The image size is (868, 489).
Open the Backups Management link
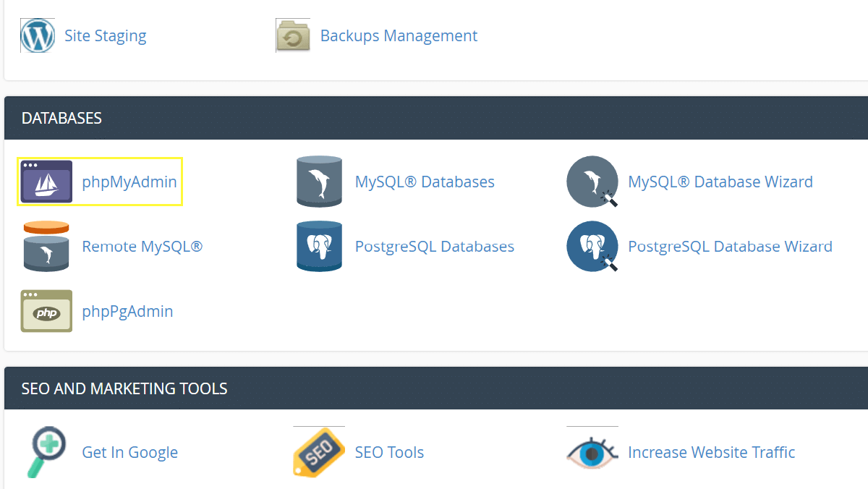pyautogui.click(x=399, y=35)
